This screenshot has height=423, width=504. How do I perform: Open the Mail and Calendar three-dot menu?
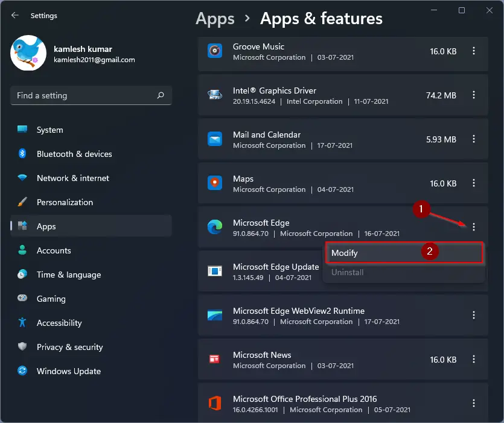coord(473,139)
